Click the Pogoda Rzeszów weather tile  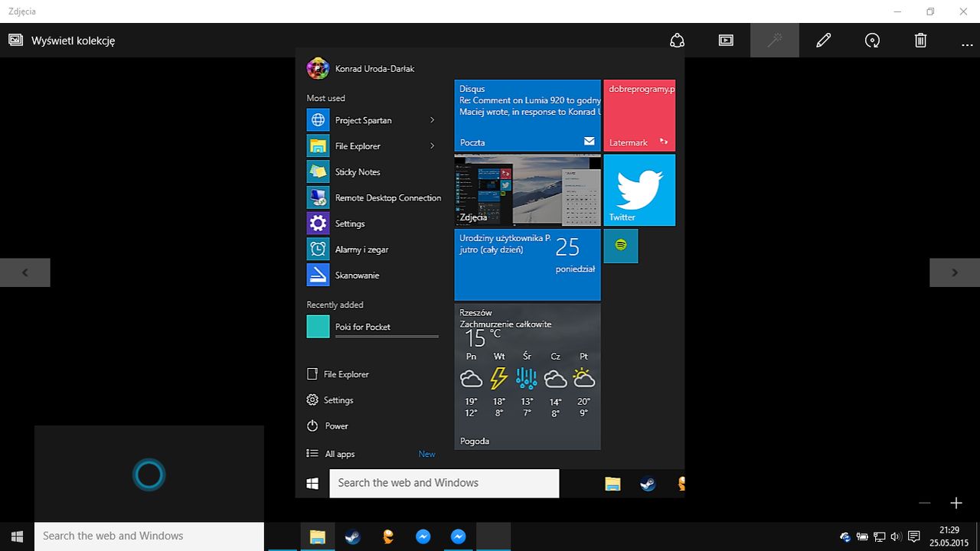pyautogui.click(x=528, y=377)
